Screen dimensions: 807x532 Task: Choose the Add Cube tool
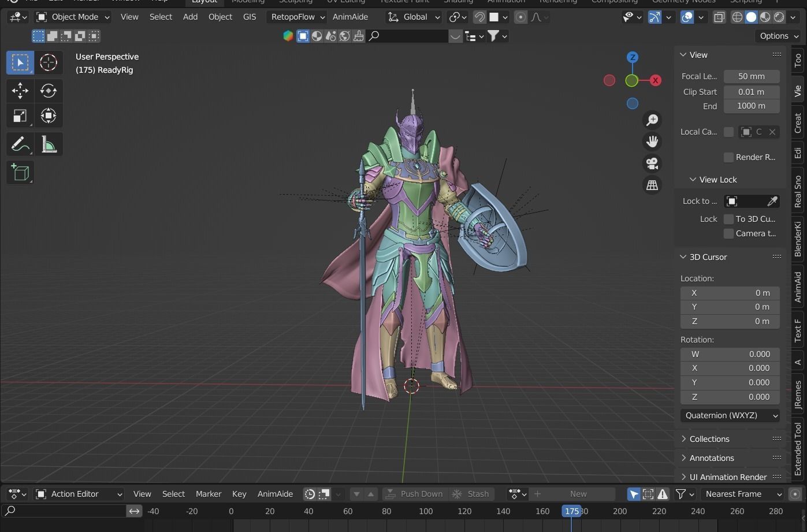click(x=20, y=172)
